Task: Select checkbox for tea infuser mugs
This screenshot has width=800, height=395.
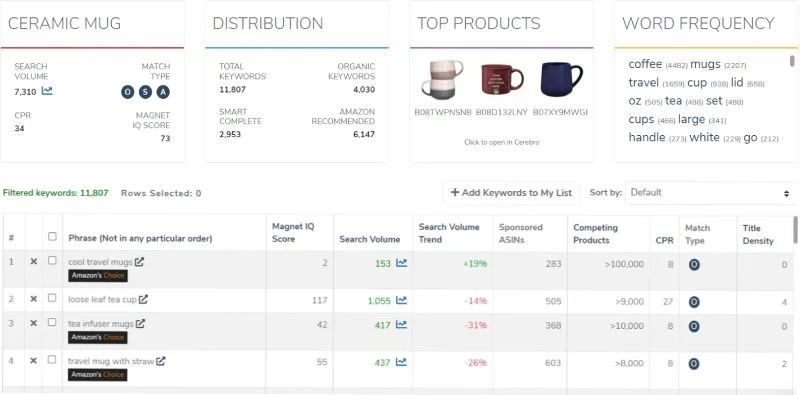Action: point(52,322)
